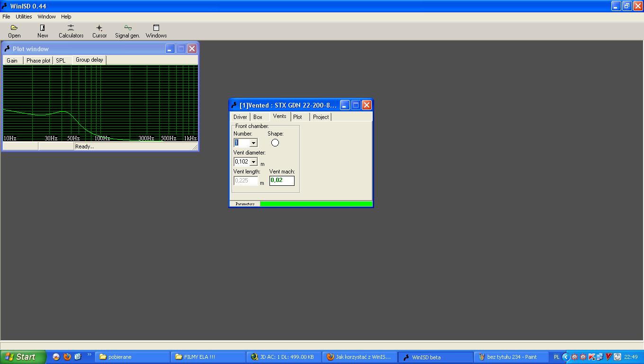Click the Open toolbar icon
Viewport: 644px width, 364px height.
(x=14, y=31)
